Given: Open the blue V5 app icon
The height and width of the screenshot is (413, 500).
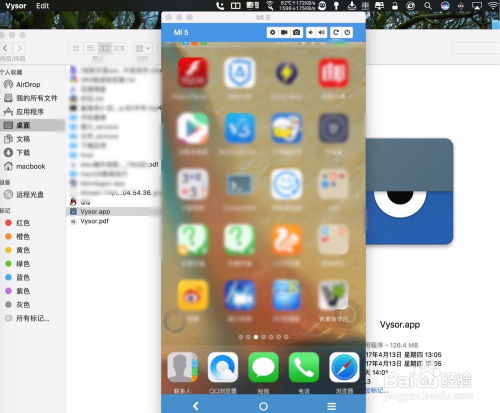Looking at the screenshot, I should tap(239, 128).
